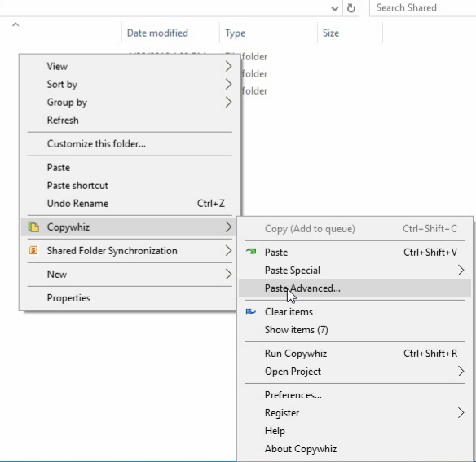This screenshot has height=462, width=476.
Task: Click the Copywhiz clipboard icon
Action: (x=33, y=227)
